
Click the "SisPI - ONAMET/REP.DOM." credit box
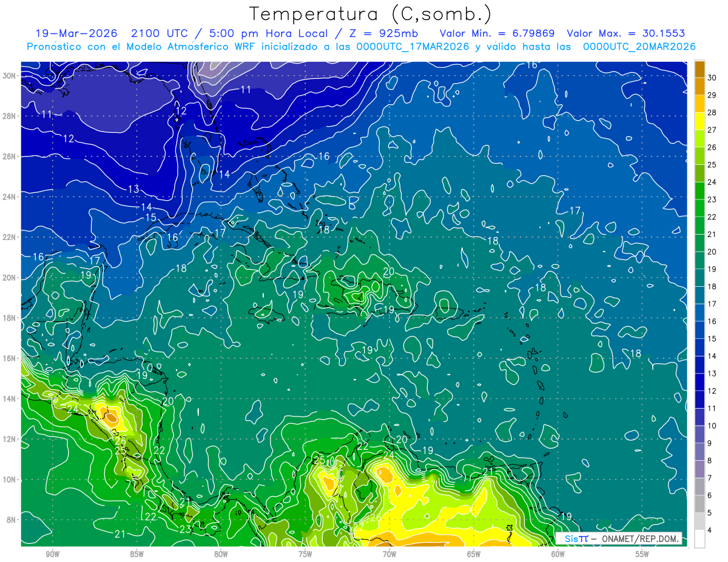tap(618, 538)
